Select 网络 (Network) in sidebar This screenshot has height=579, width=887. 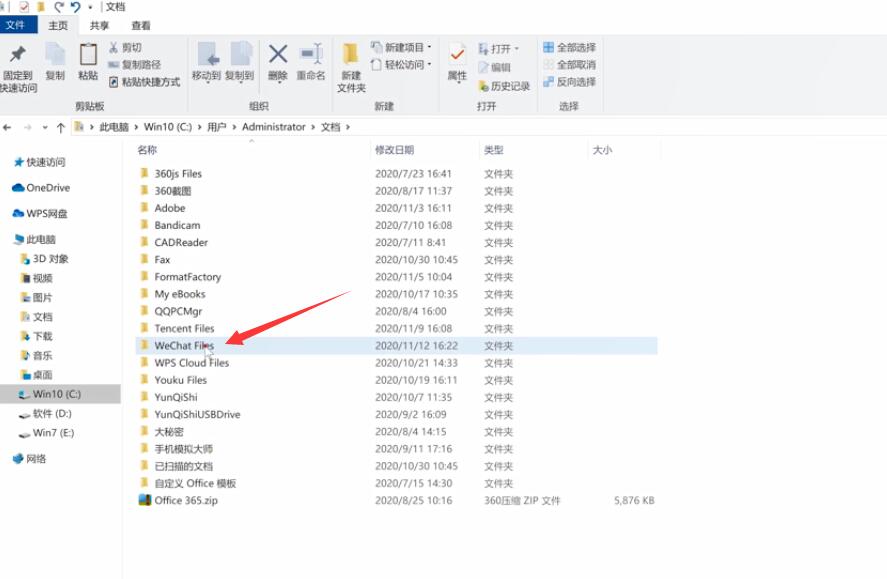pos(29,459)
